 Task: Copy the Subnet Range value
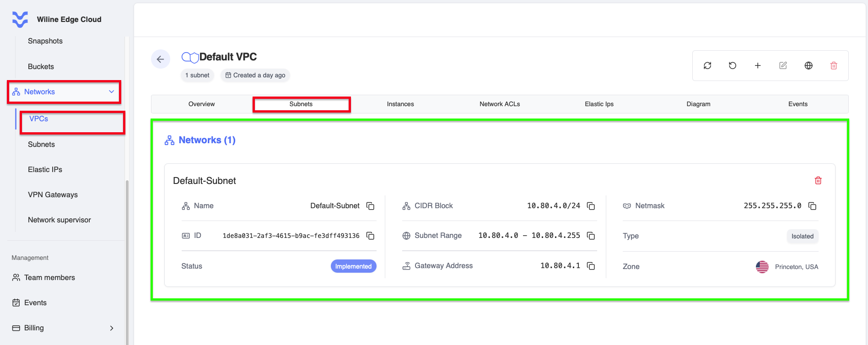click(591, 236)
